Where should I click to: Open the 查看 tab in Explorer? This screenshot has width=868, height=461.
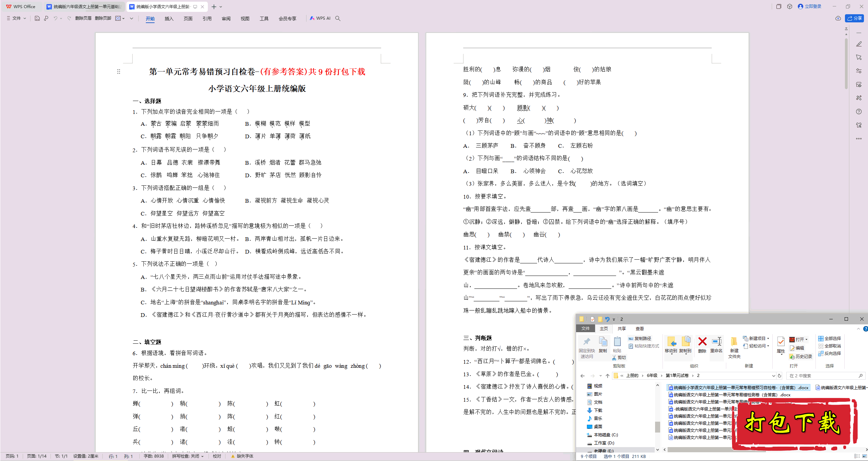(639, 329)
